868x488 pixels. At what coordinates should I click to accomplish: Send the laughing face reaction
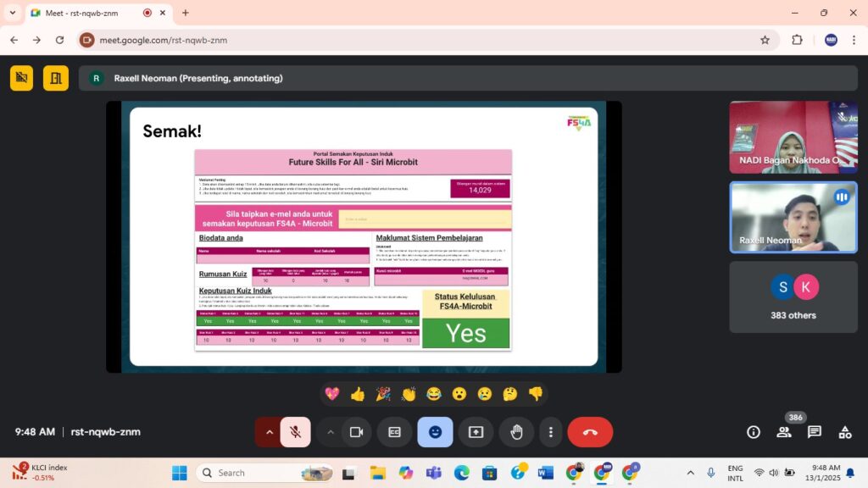[x=434, y=393]
